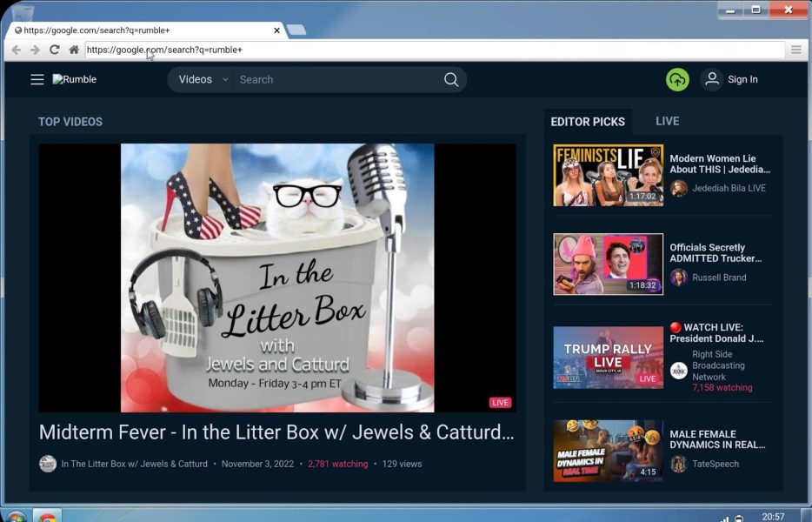The height and width of the screenshot is (522, 812).
Task: Expand the Videos search type dropdown
Action: click(x=203, y=79)
